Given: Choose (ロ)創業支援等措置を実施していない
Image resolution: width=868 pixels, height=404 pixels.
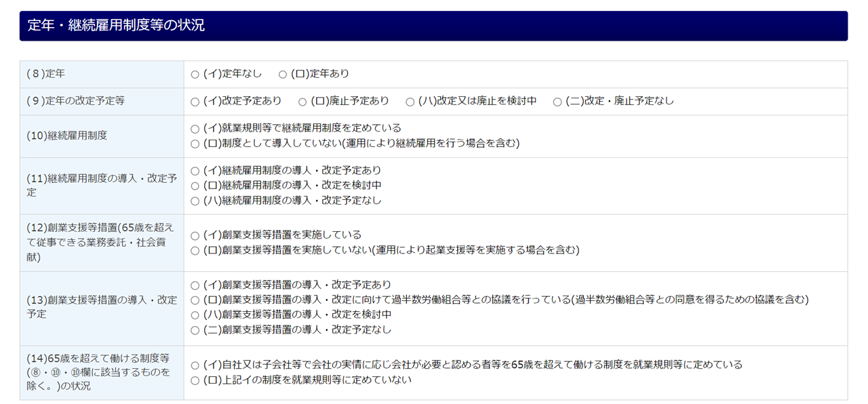Looking at the screenshot, I should [195, 251].
